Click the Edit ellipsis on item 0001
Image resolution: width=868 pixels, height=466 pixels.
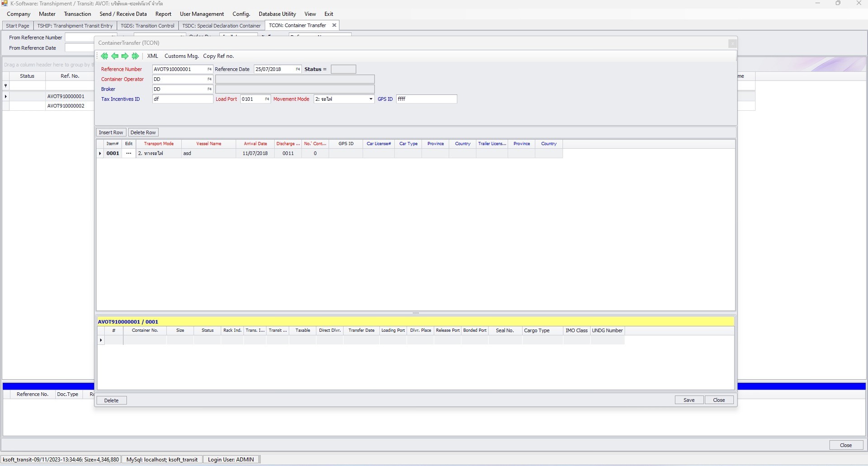click(x=128, y=153)
